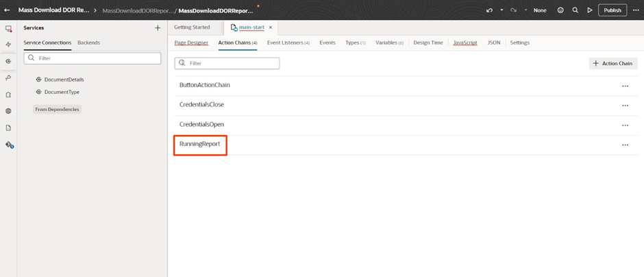
Task: Open the ButtonActionChain action chain
Action: pos(205,85)
